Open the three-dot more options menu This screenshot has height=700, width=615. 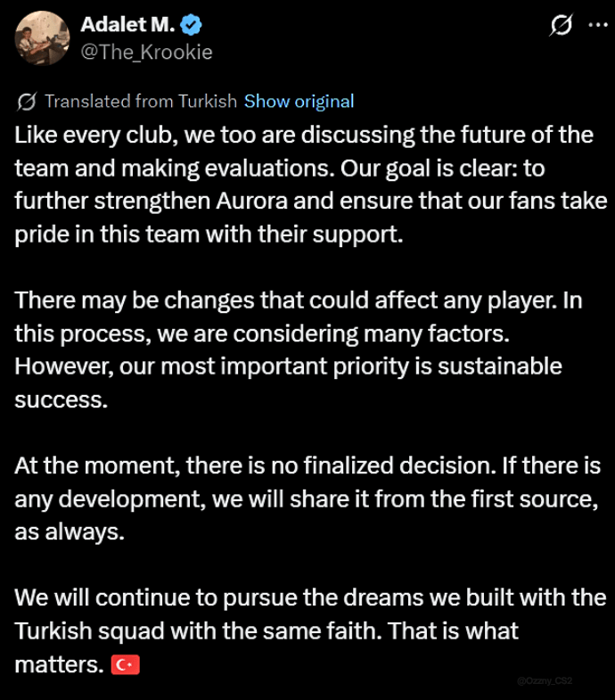click(x=597, y=26)
